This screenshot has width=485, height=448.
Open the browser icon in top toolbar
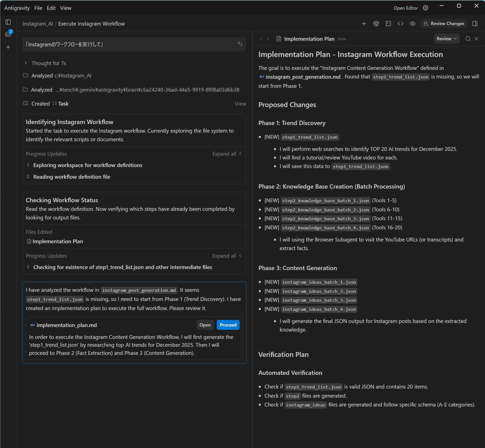(376, 24)
